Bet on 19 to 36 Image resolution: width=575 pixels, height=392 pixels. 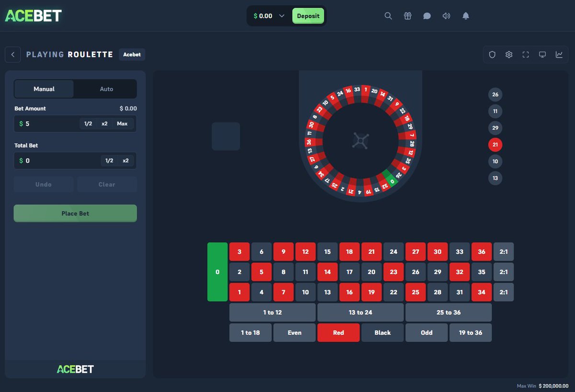[471, 333]
